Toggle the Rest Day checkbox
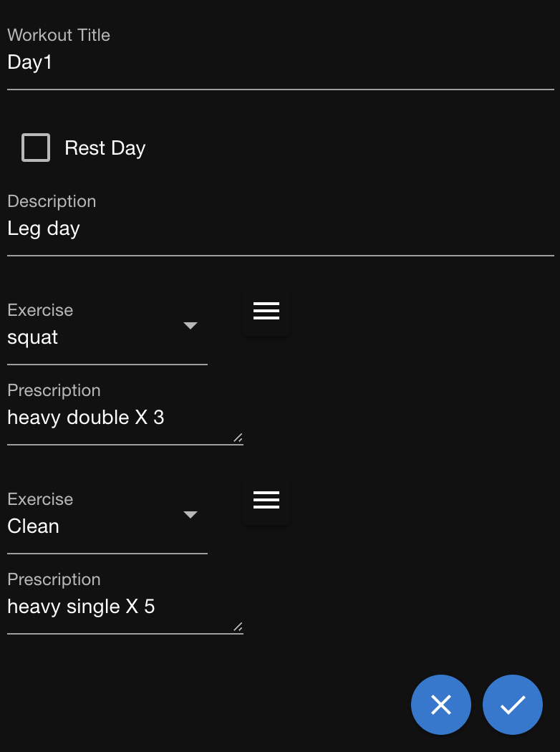The image size is (560, 752). click(36, 148)
